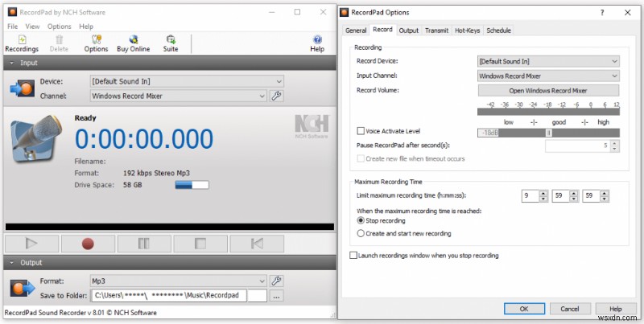The height and width of the screenshot is (324, 644).
Task: Click the Help toolbar icon in RecordPad
Action: coord(317,43)
